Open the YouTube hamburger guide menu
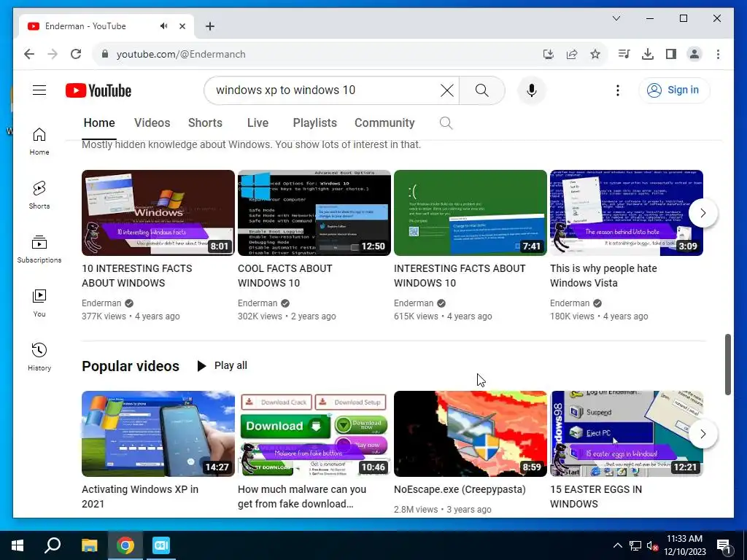This screenshot has width=747, height=560. (x=39, y=90)
